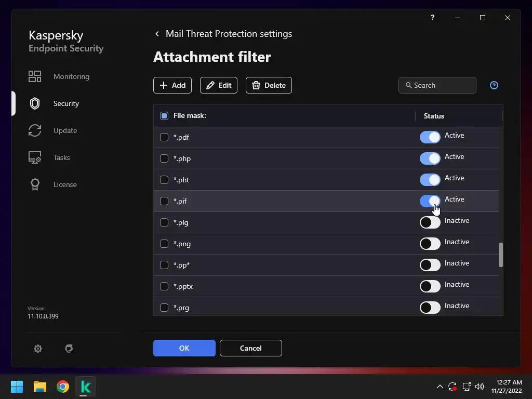The image size is (532, 399).
Task: Activate the *.png toggle
Action: pyautogui.click(x=430, y=244)
